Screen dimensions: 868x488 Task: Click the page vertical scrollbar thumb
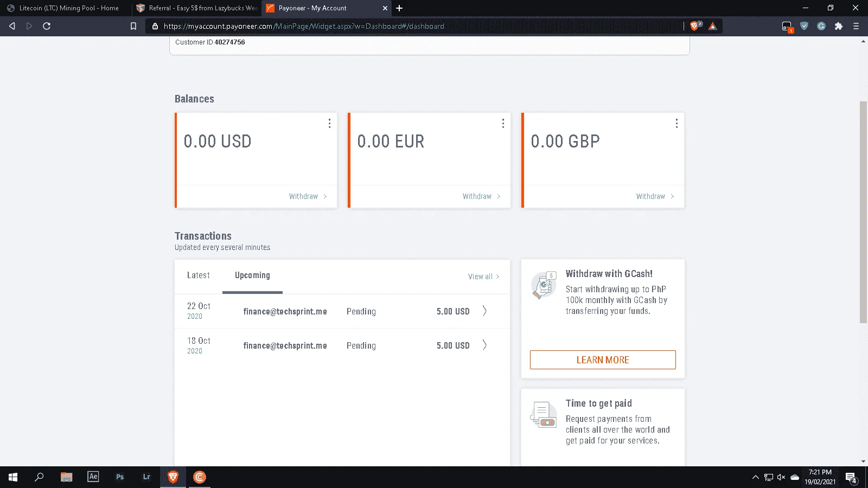pyautogui.click(x=863, y=212)
